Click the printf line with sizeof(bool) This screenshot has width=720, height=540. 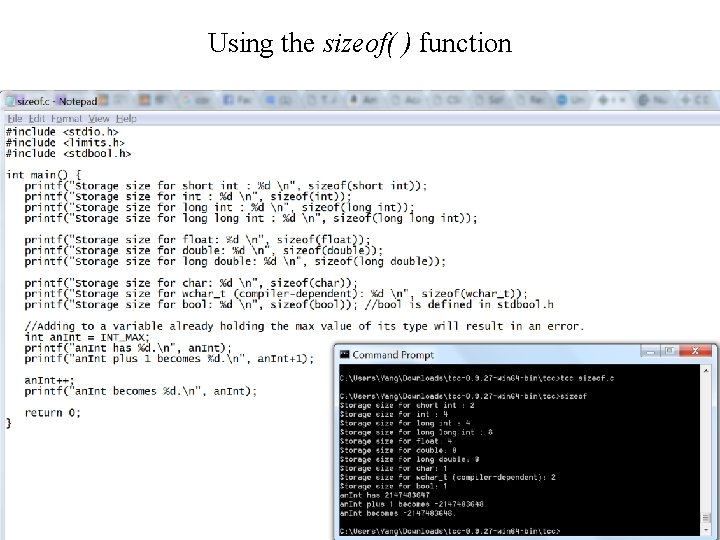click(289, 304)
